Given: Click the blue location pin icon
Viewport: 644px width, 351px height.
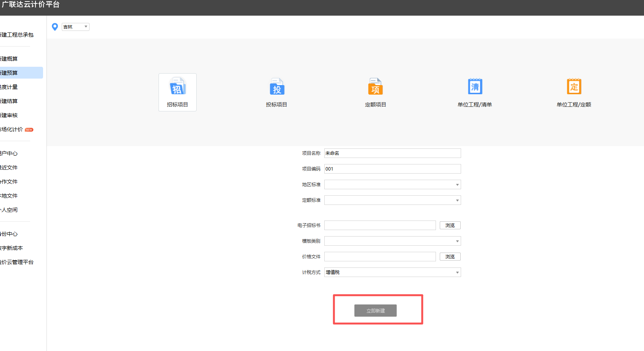Looking at the screenshot, I should point(55,27).
